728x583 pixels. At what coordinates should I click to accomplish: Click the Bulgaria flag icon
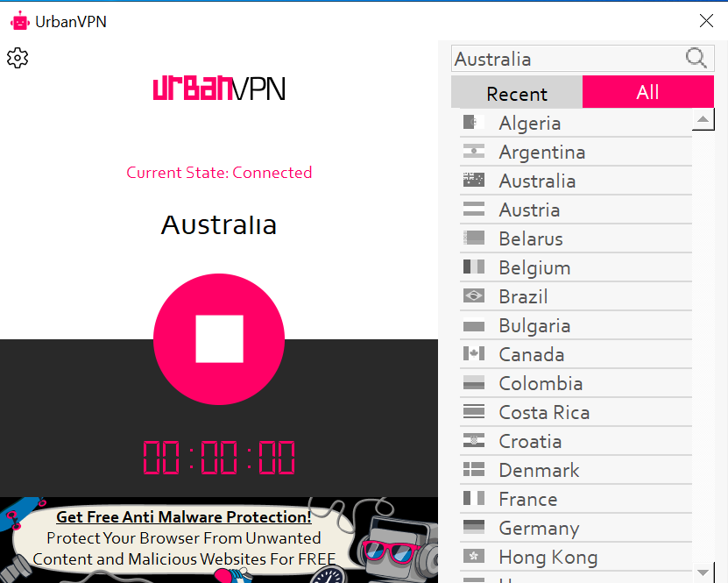tap(474, 325)
